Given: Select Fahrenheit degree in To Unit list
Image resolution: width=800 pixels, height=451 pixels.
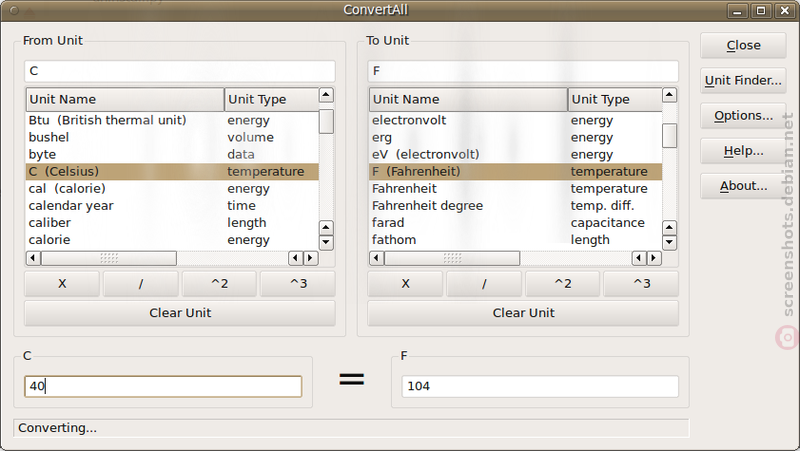Looking at the screenshot, I should [516, 206].
